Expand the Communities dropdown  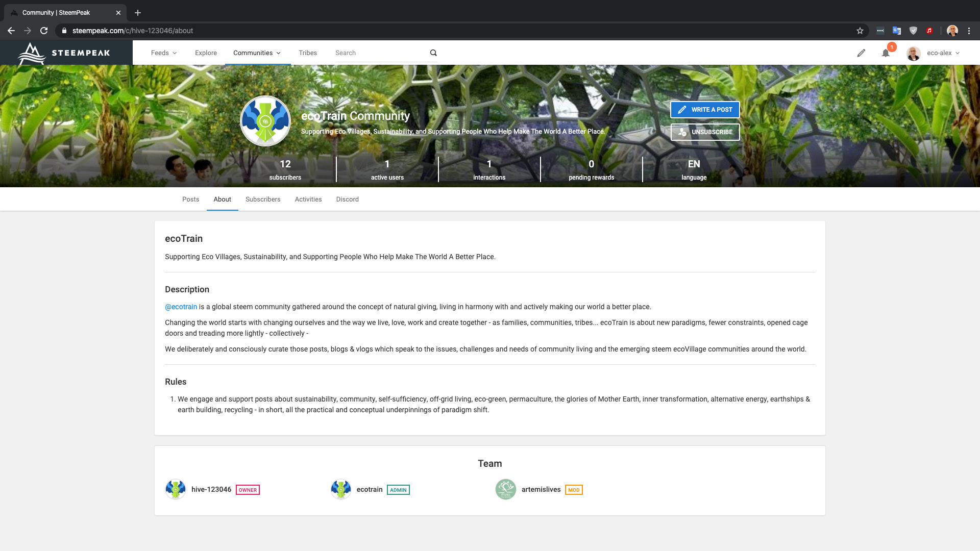point(257,53)
